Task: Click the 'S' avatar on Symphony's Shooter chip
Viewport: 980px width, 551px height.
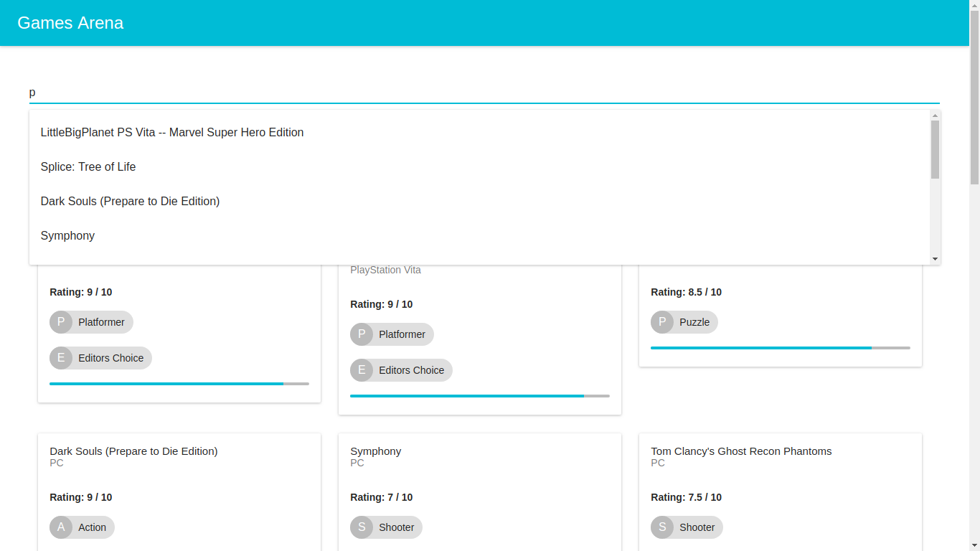Action: [362, 527]
